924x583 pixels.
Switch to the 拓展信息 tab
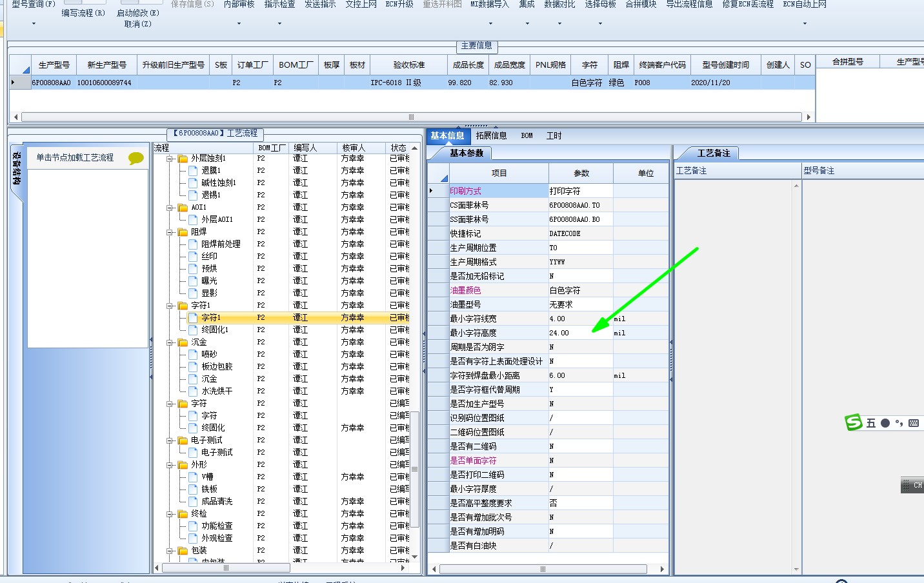tap(491, 136)
